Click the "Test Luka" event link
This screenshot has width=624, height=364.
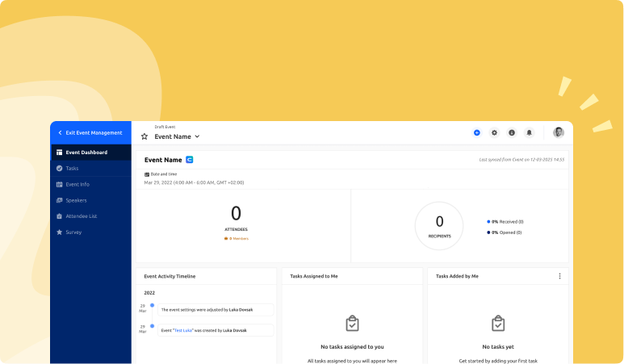[x=182, y=330]
